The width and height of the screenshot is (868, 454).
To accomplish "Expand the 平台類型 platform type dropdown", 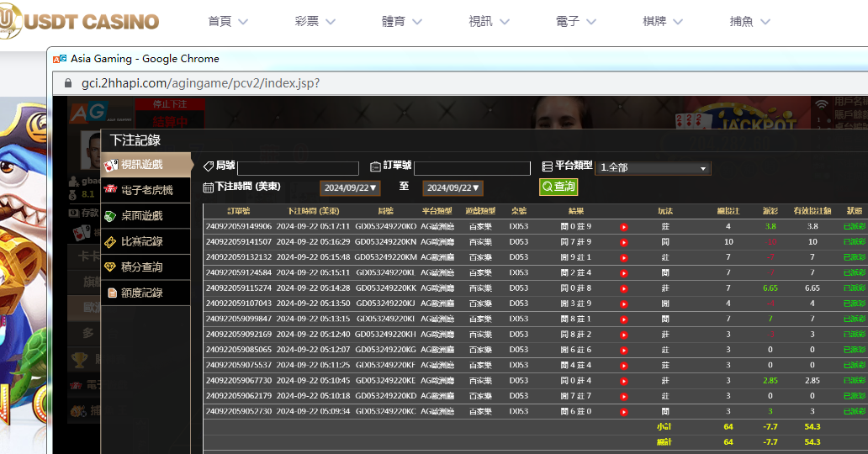I will (x=653, y=168).
